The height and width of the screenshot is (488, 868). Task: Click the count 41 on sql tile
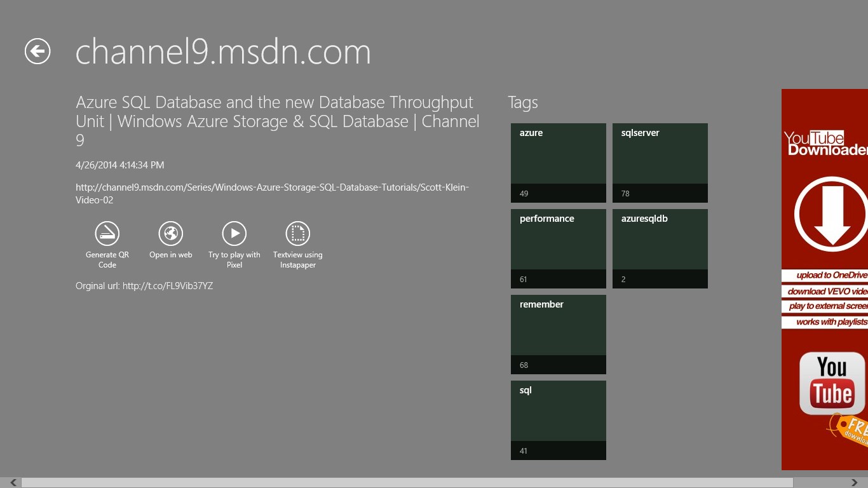(524, 451)
